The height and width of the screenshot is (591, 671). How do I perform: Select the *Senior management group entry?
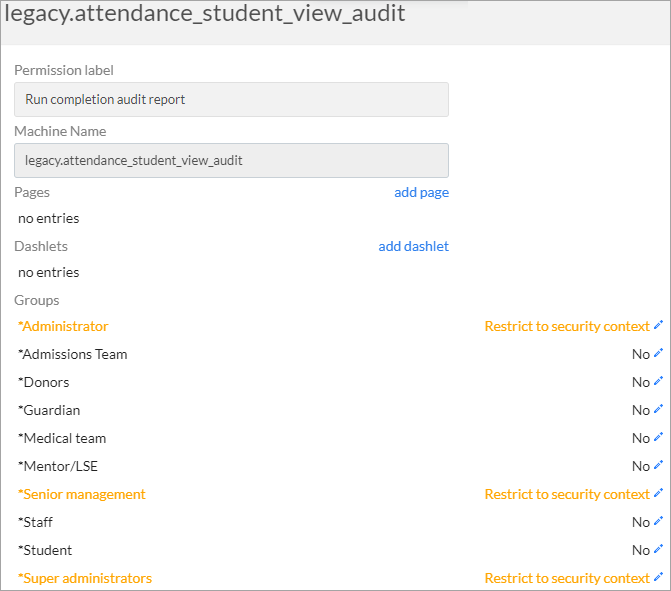82,494
